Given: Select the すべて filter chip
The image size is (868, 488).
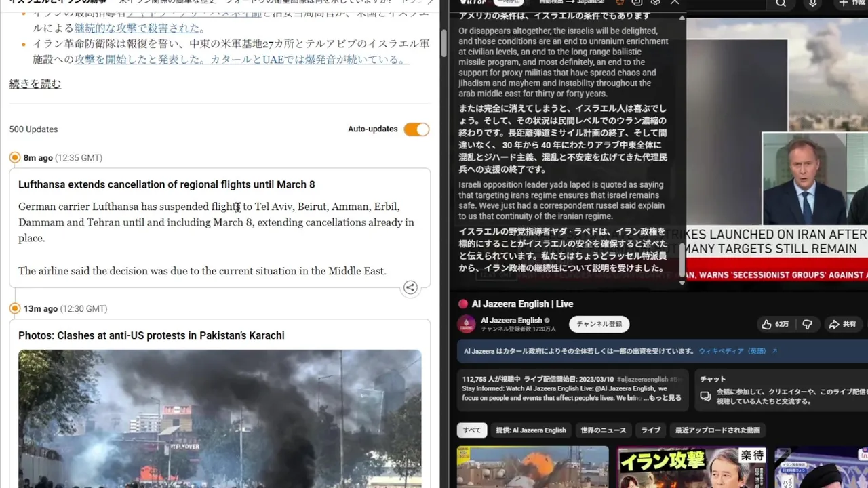Looking at the screenshot, I should 472,430.
